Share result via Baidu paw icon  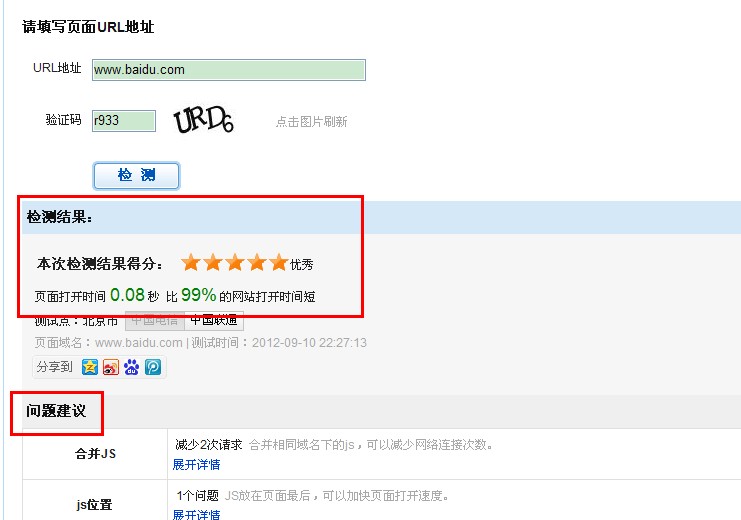131,367
